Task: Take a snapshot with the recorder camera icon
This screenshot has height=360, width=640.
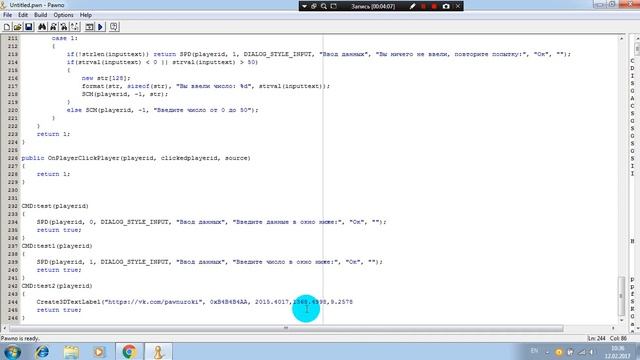Action: coord(446,6)
